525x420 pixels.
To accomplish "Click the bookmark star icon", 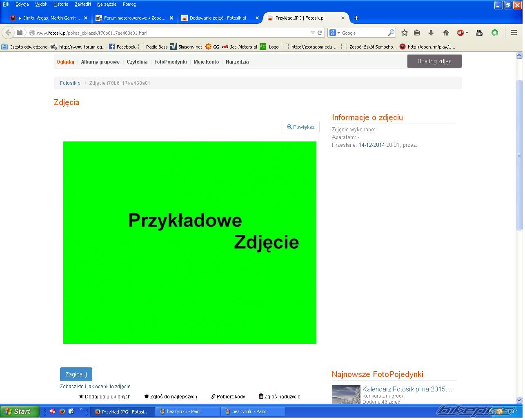I will pyautogui.click(x=404, y=33).
